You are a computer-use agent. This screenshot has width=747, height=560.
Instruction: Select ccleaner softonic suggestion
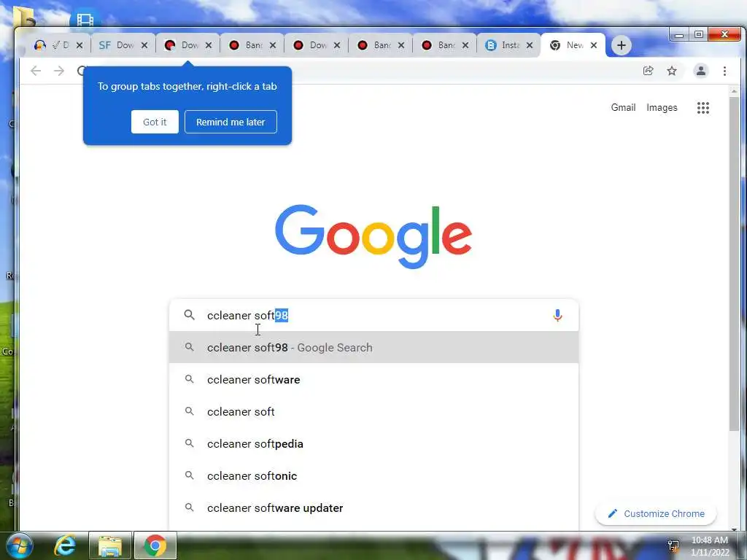pyautogui.click(x=374, y=475)
